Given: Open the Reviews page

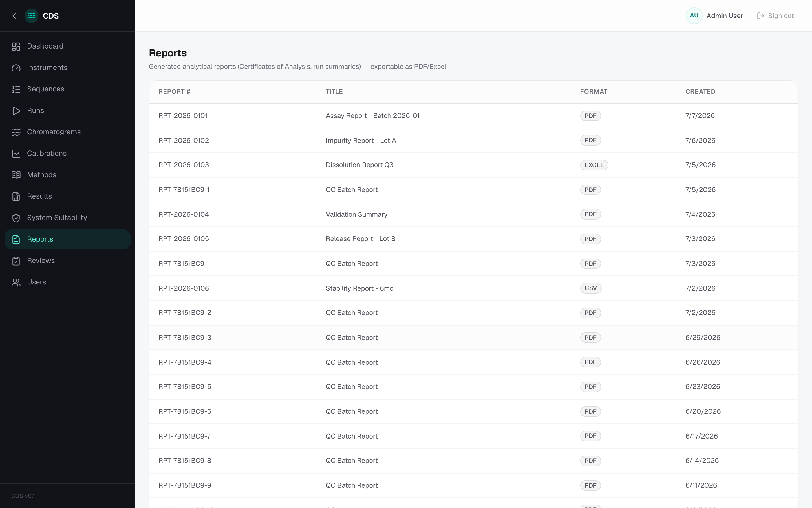Looking at the screenshot, I should coord(67,261).
